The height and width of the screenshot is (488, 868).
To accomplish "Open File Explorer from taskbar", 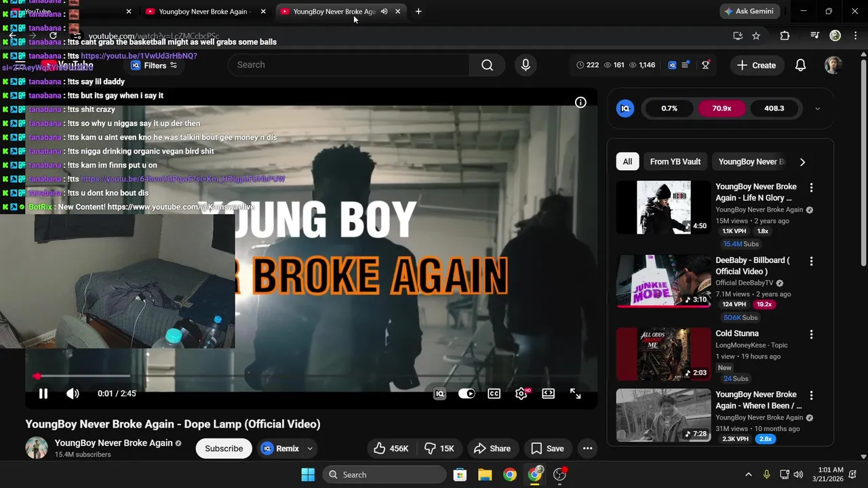I will point(485,474).
